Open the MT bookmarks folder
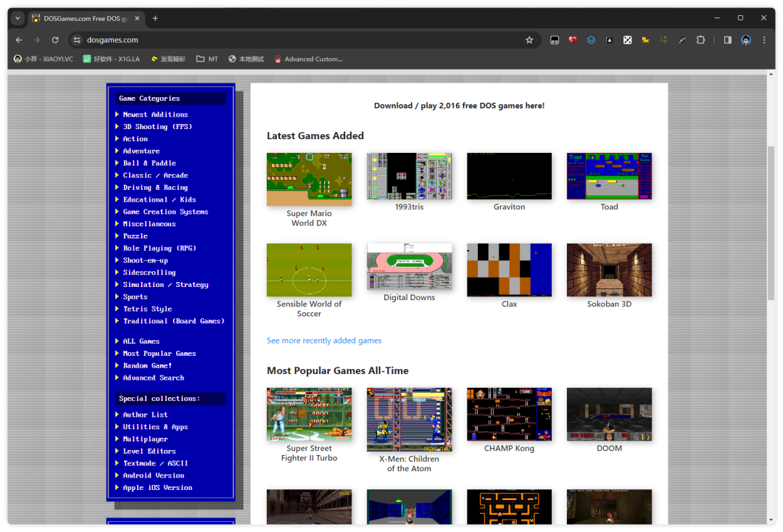Screen dimensions: 783x532 [207, 59]
